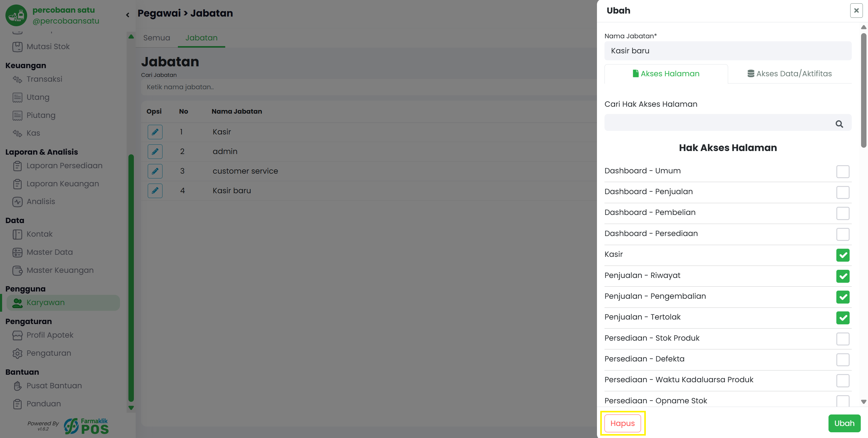Enable the Dashboard - Umum checkbox

point(842,172)
